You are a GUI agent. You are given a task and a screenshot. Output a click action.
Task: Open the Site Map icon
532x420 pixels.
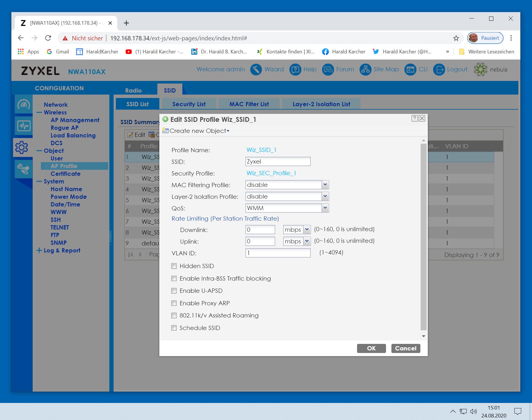365,70
